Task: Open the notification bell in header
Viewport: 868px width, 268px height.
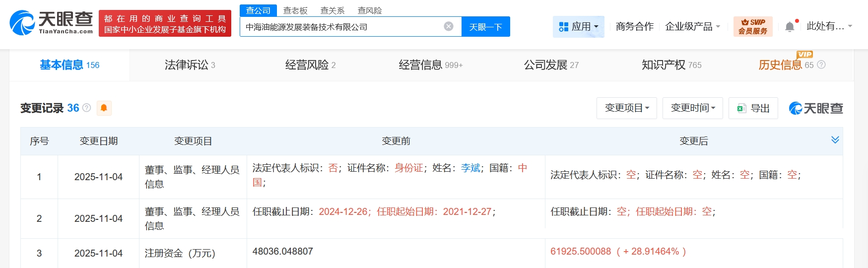Action: tap(790, 27)
